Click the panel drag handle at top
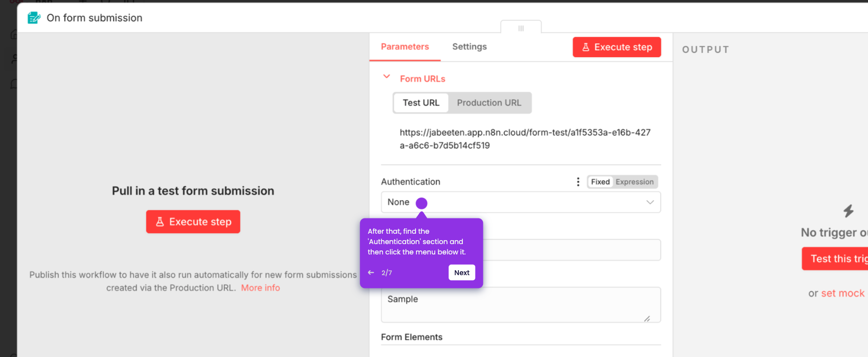The image size is (868, 357). [521, 28]
